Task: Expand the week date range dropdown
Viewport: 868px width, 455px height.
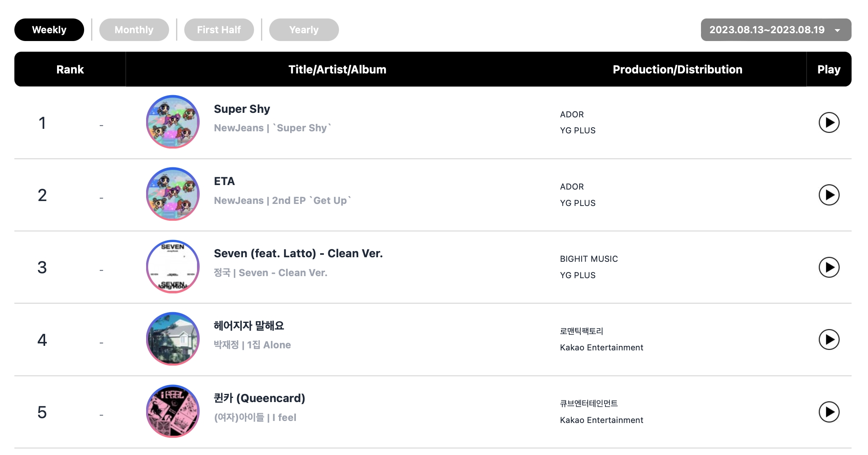Action: tap(776, 30)
